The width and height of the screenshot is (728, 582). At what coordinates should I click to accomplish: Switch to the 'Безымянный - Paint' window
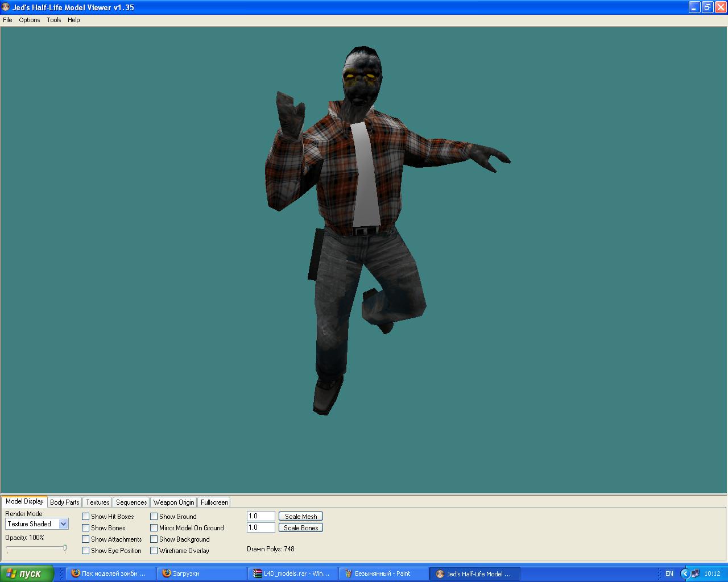384,574
